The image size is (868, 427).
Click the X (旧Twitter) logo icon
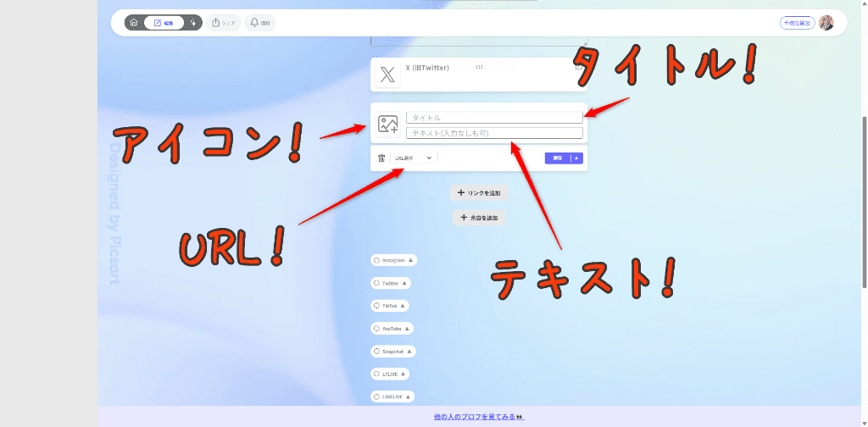pos(387,75)
